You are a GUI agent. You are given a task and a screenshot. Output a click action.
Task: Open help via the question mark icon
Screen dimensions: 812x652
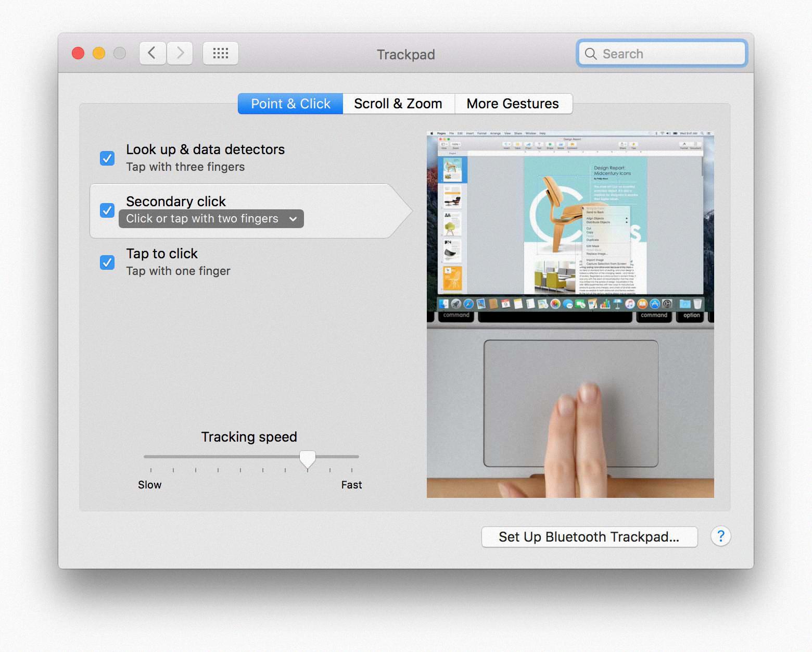(x=720, y=536)
